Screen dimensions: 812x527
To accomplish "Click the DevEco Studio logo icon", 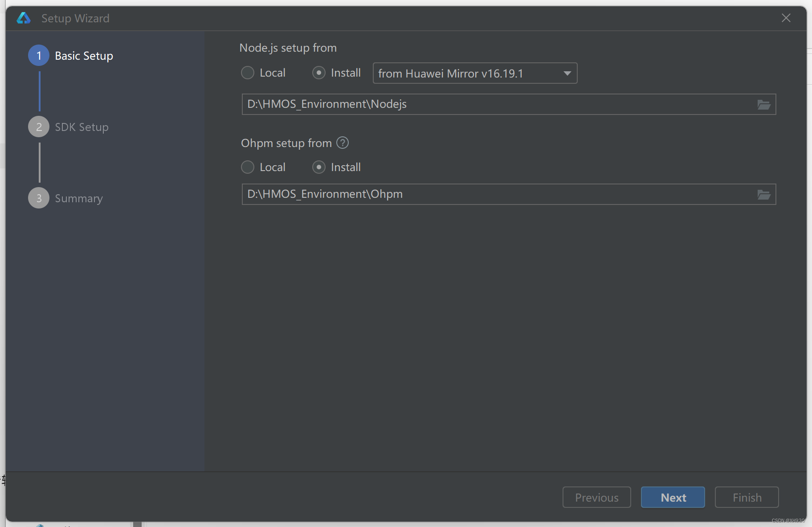I will [x=24, y=18].
